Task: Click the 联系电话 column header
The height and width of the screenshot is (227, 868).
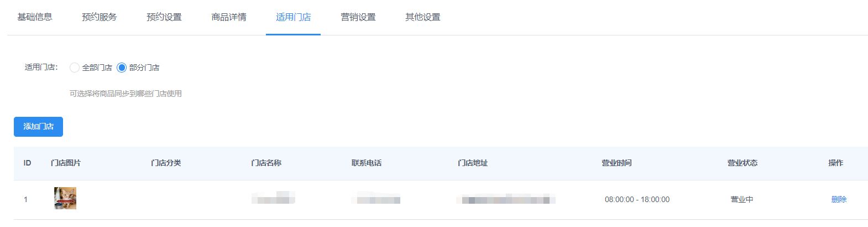Action: (x=367, y=163)
